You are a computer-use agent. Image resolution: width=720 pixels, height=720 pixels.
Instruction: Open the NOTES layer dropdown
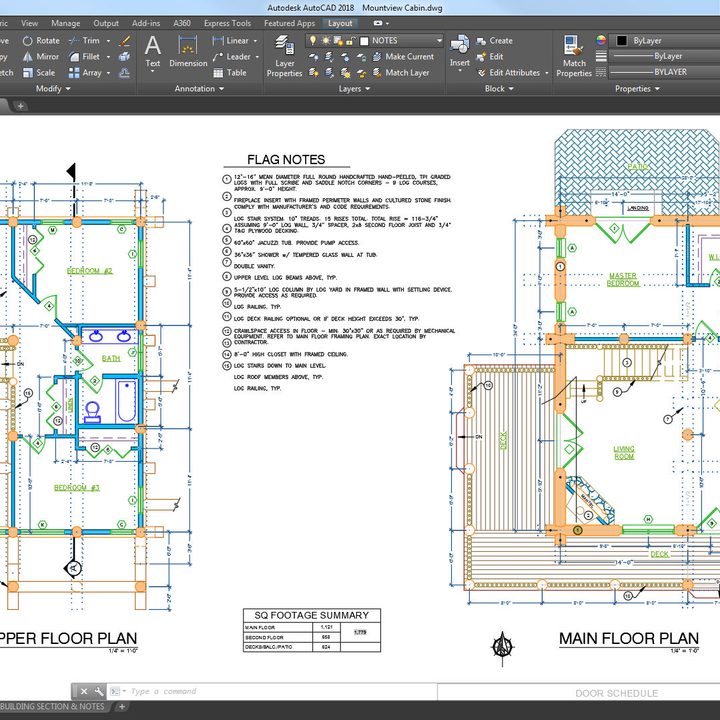pyautogui.click(x=439, y=41)
